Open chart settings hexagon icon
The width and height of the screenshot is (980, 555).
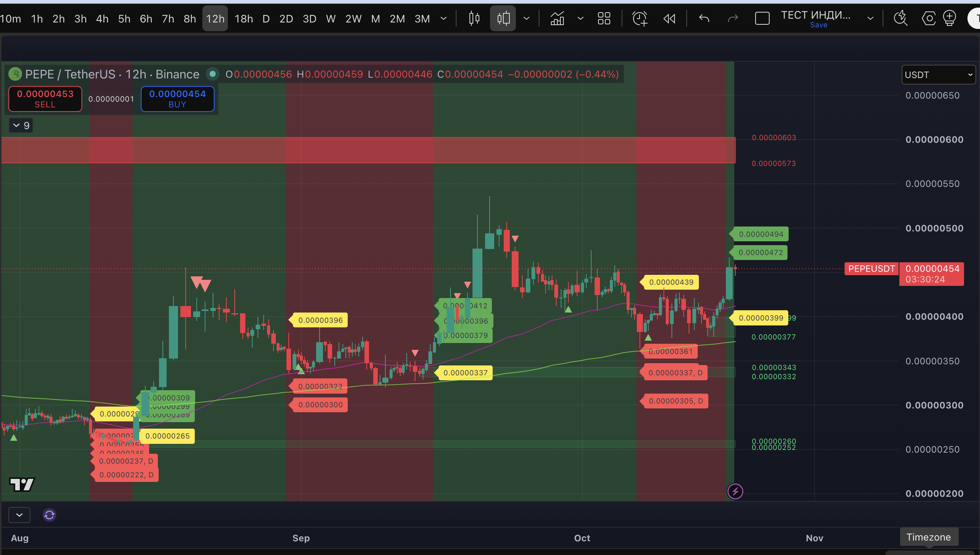tap(929, 18)
